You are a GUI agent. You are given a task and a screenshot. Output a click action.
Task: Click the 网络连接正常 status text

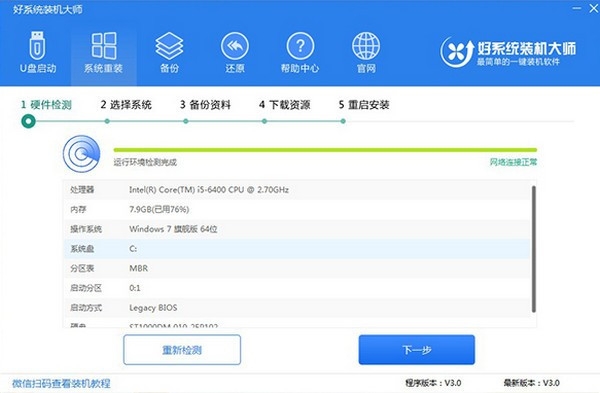pos(514,162)
